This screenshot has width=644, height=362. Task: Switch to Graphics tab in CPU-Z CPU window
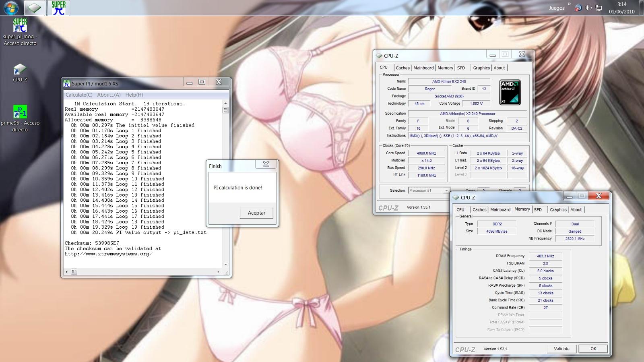point(481,68)
